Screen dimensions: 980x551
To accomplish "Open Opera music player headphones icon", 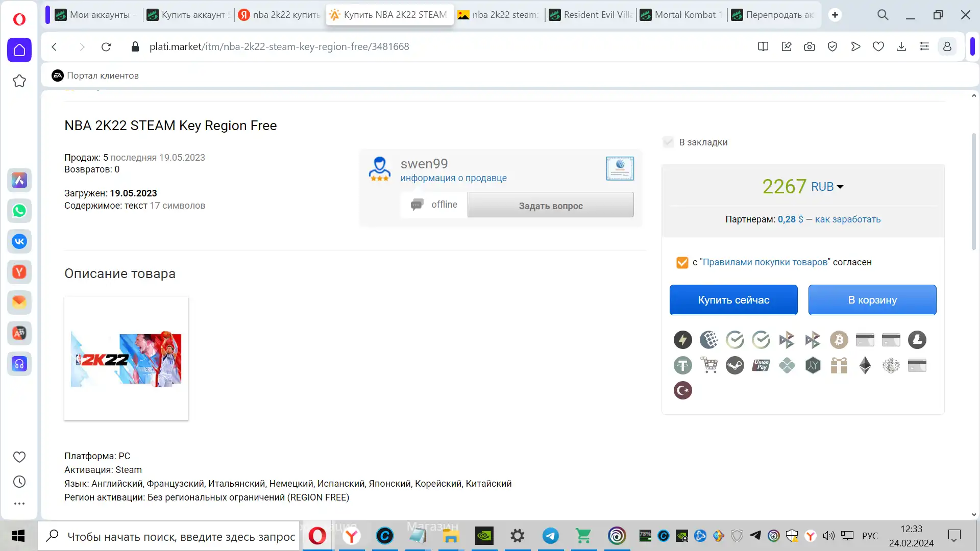I will (x=19, y=364).
